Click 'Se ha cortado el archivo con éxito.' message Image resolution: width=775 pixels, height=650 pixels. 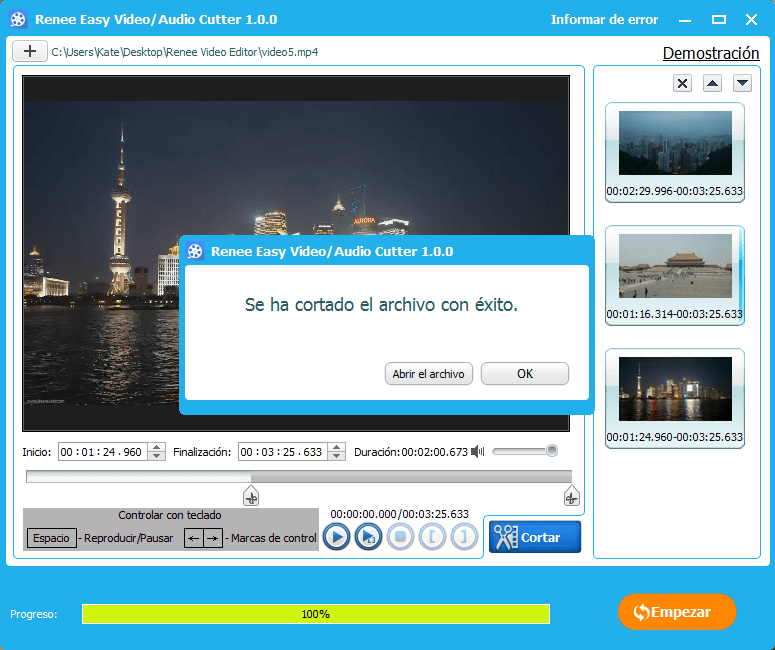(x=381, y=304)
